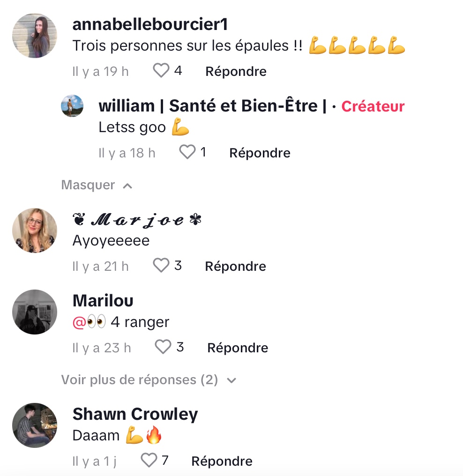463x476 pixels.
Task: Click Répondre under Shawn Crowley's comment
Action: click(x=222, y=461)
